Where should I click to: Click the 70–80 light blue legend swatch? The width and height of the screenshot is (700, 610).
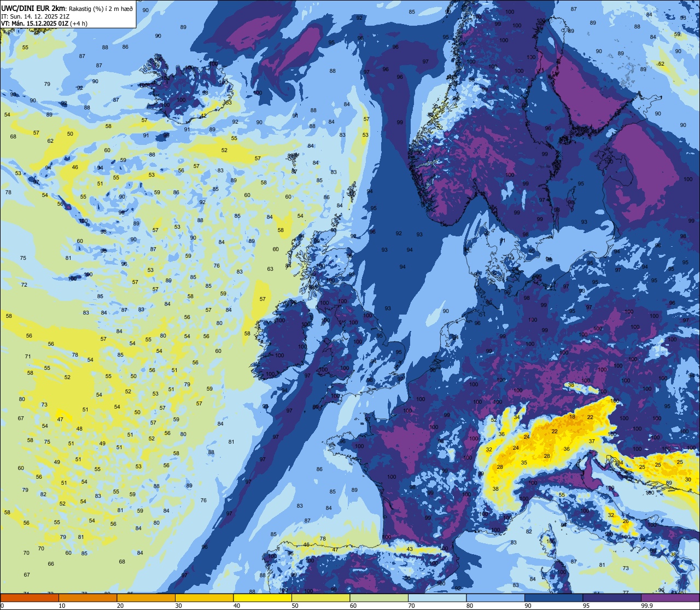[x=437, y=598]
